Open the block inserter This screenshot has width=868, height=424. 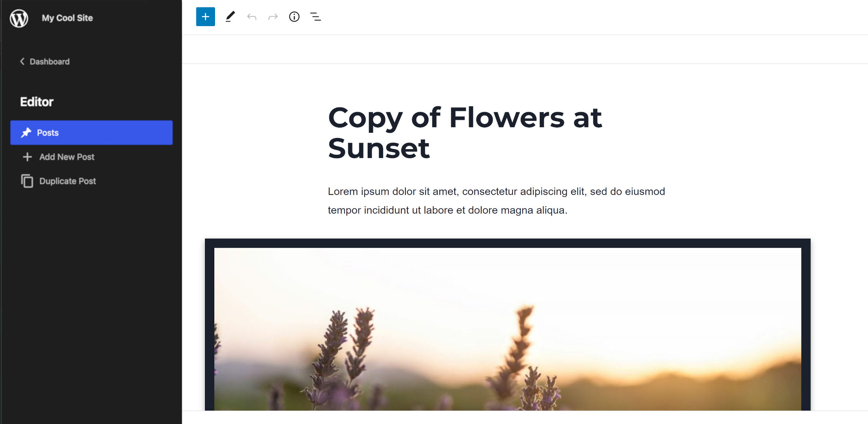(205, 16)
